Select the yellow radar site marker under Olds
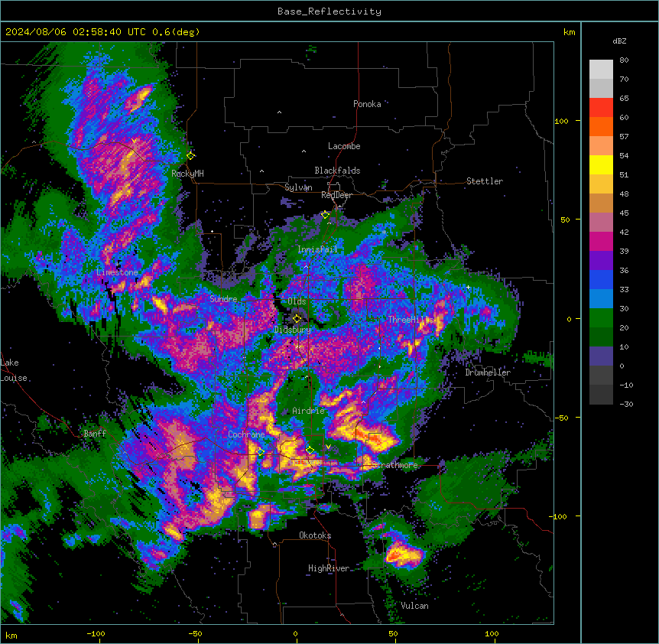The image size is (659, 644). pyautogui.click(x=297, y=318)
